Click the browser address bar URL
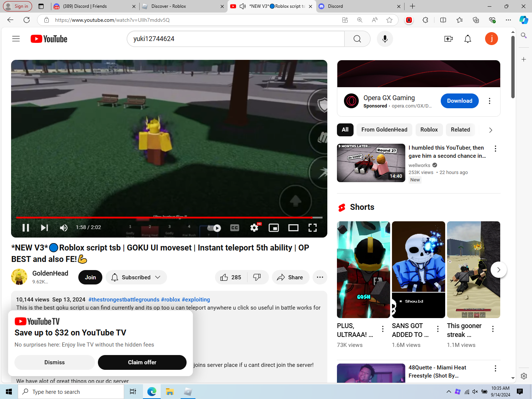The image size is (532, 399). click(112, 20)
